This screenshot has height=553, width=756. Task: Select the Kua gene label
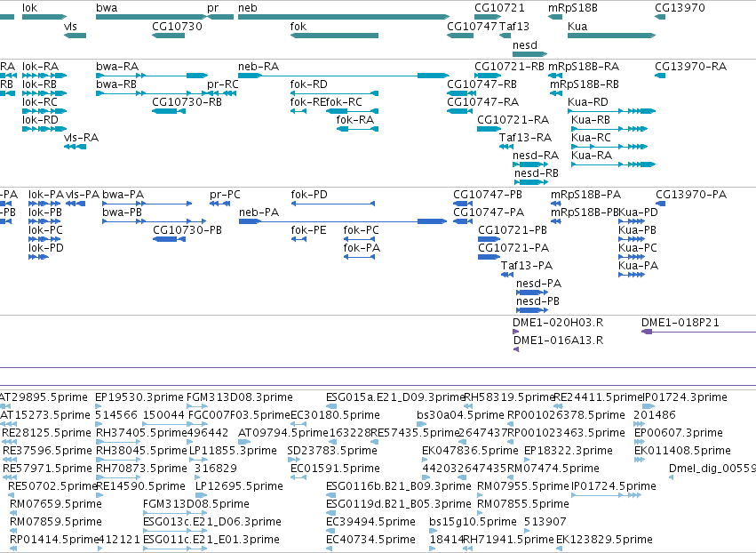577,26
